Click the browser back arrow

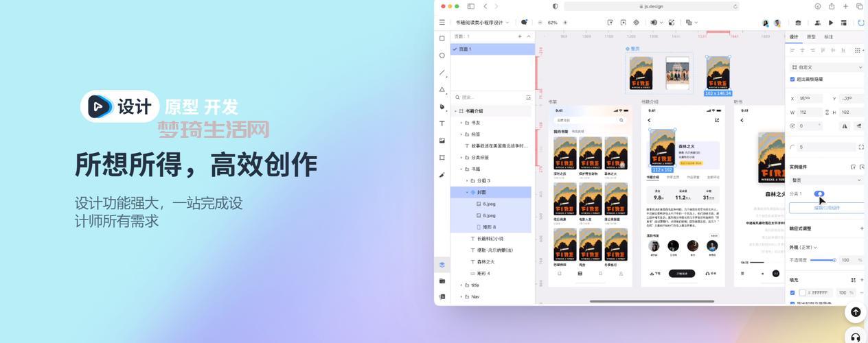click(486, 6)
